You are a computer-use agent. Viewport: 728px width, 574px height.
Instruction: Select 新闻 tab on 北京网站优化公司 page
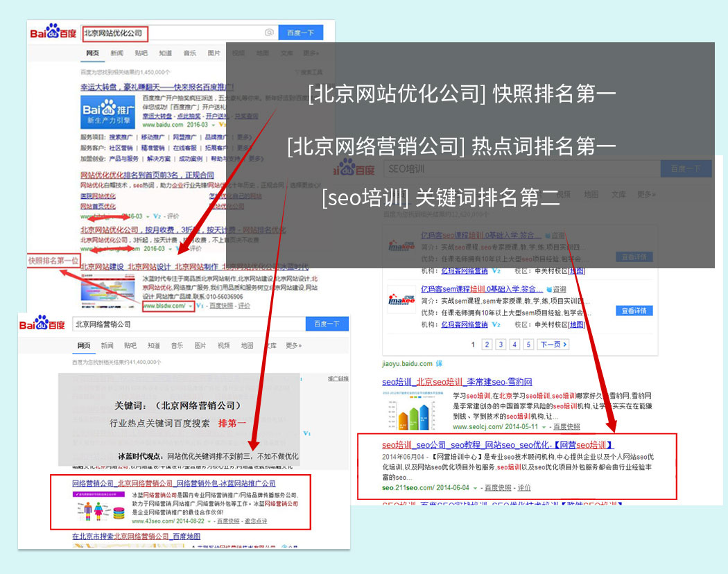pyautogui.click(x=117, y=53)
